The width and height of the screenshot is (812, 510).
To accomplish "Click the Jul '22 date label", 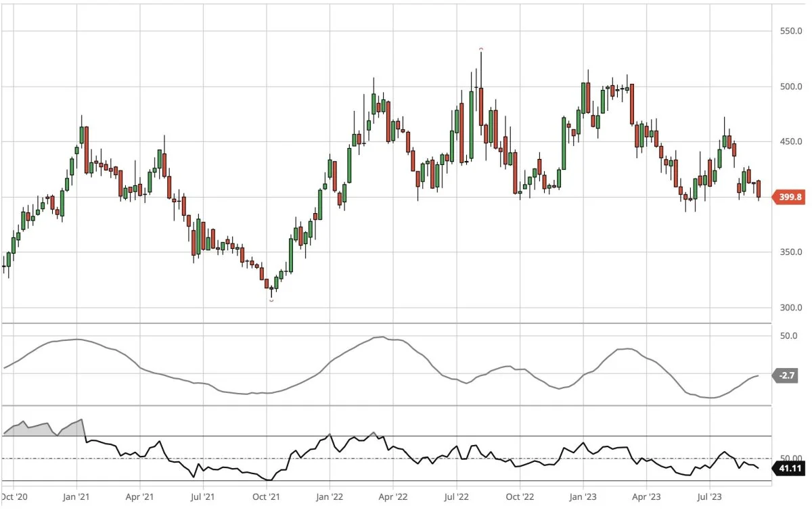I will coord(455,497).
